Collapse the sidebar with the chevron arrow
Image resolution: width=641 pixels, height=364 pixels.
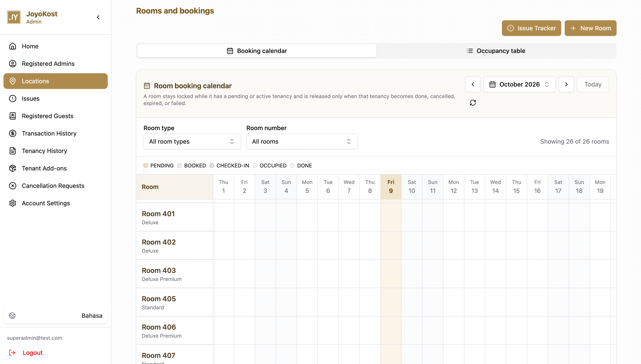tap(98, 17)
